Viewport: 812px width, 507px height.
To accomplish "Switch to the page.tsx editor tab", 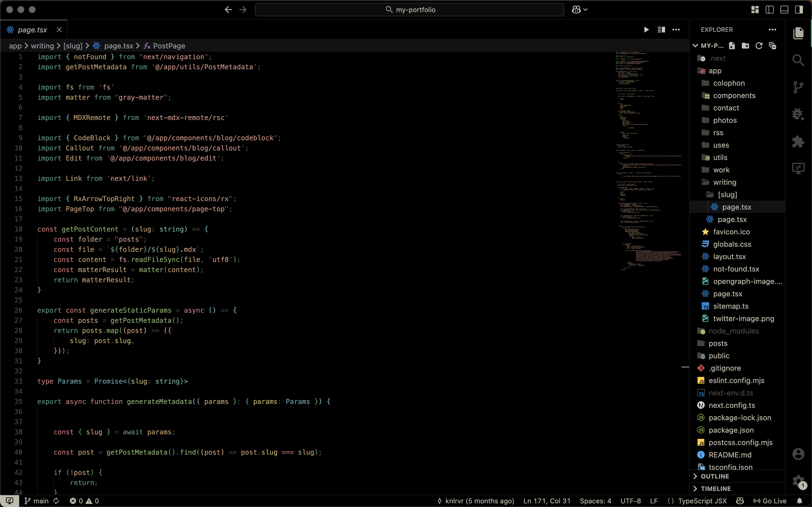I will tap(32, 30).
